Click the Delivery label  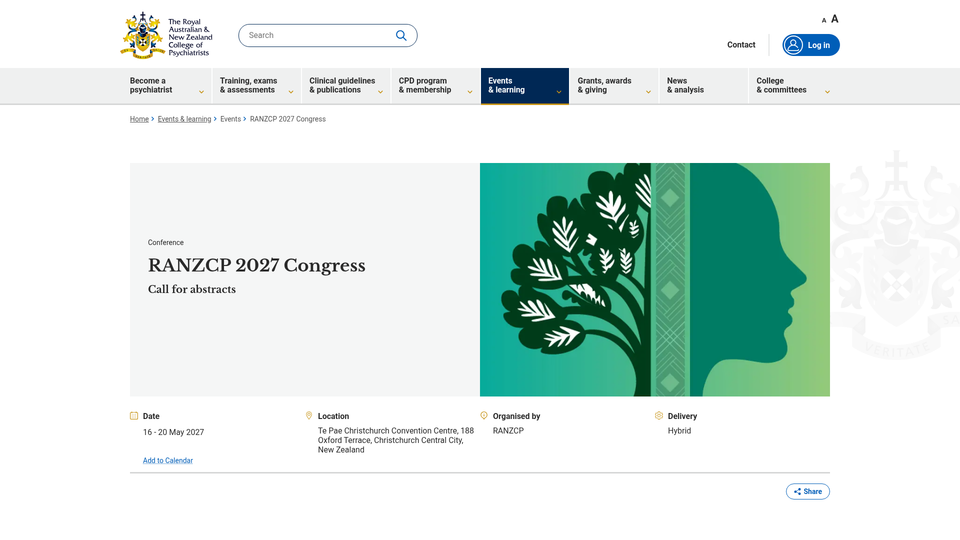682,416
